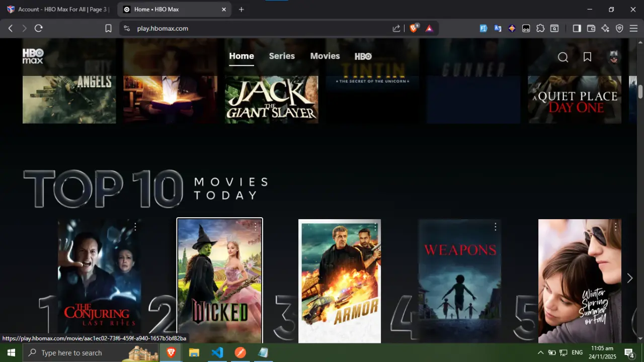Open The Conjuring Last Rites options menu
This screenshot has width=644, height=362.
click(135, 227)
